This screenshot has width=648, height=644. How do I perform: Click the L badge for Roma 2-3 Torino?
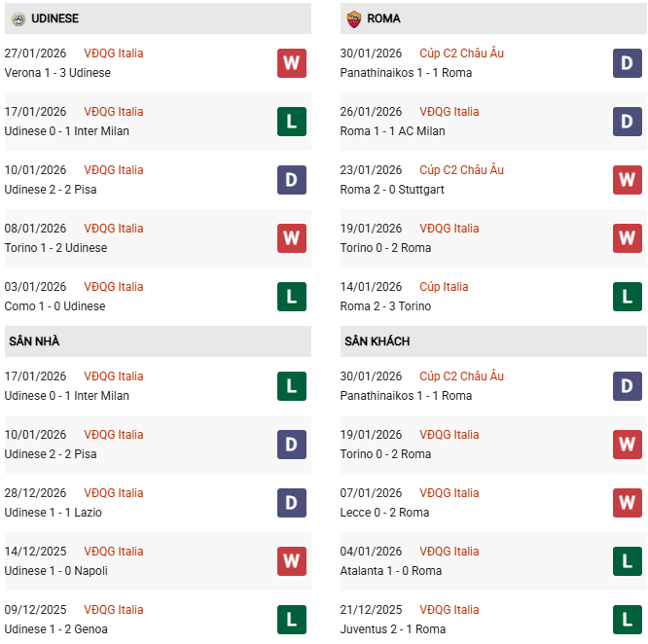point(628,297)
